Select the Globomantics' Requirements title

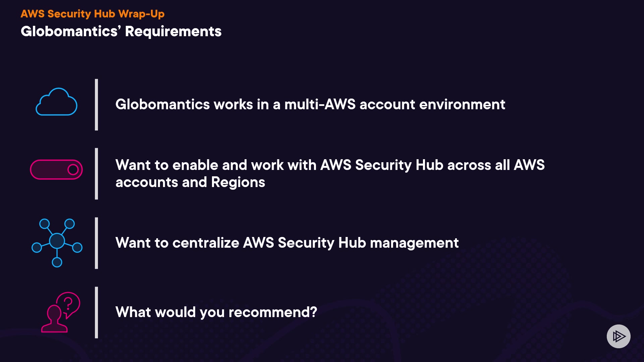[x=121, y=32]
